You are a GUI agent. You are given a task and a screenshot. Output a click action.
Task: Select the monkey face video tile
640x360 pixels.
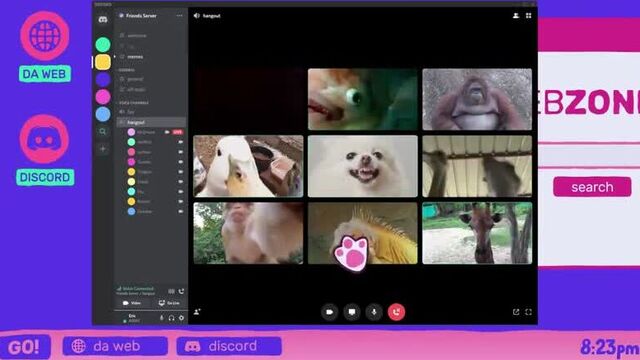pos(248,233)
